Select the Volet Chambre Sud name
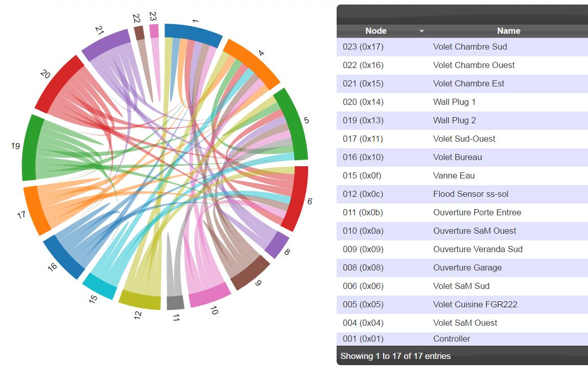588x382 pixels. click(x=470, y=47)
